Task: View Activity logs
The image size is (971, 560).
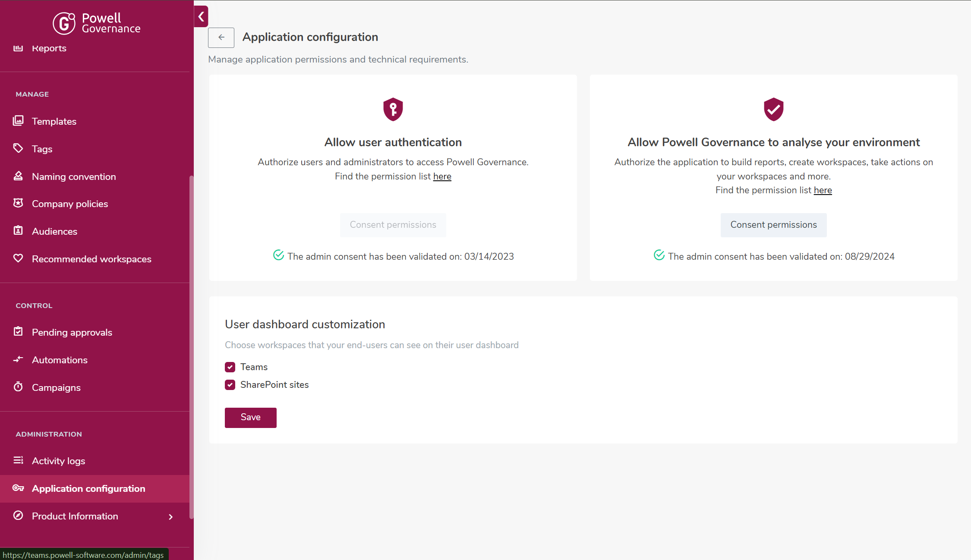Action: tap(95, 461)
